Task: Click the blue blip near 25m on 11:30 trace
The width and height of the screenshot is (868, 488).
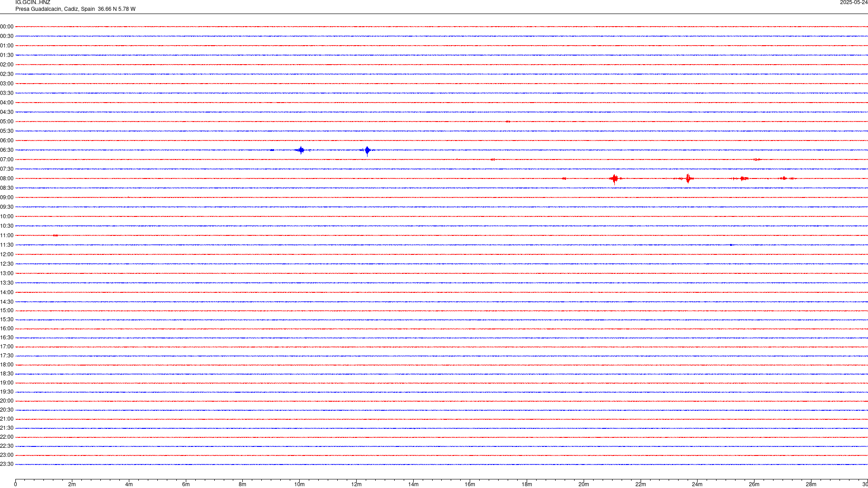Action: 731,245
